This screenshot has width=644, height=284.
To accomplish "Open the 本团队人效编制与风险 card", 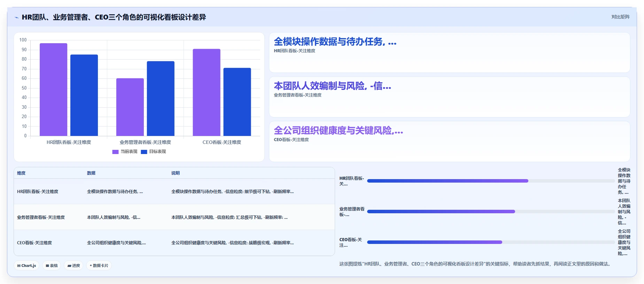I will pos(449,97).
